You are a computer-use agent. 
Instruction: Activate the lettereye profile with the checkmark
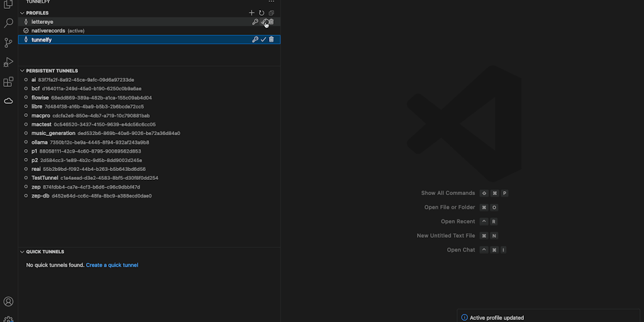[x=264, y=22]
